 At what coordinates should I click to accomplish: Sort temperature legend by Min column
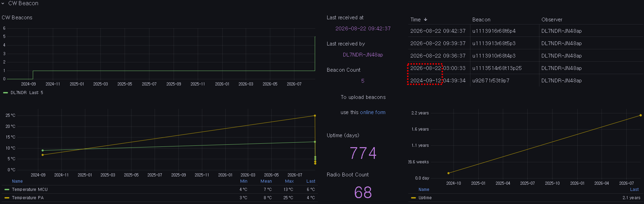coord(244,181)
